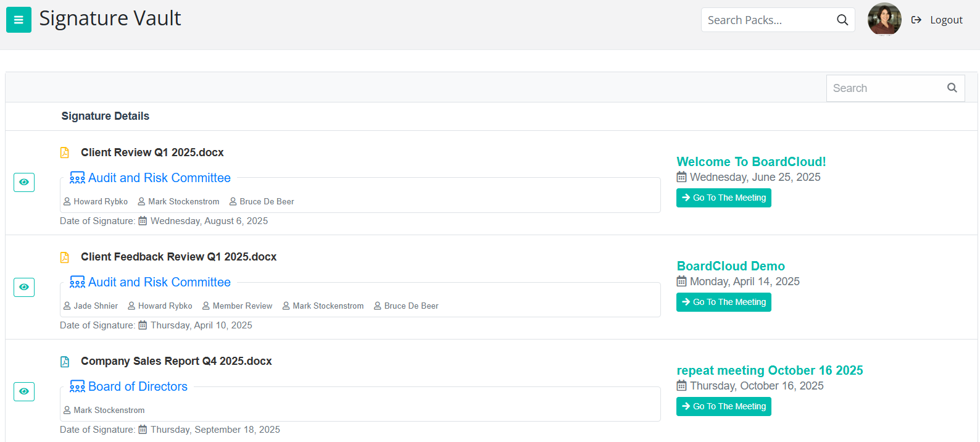980x442 pixels.
Task: Click PDF icon beside Client Feedback Review Q1
Action: click(x=65, y=257)
